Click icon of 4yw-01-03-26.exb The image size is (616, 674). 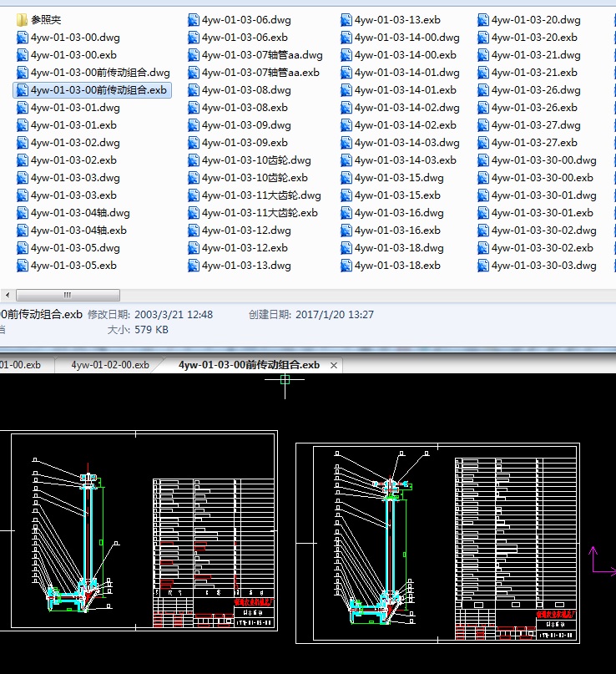pyautogui.click(x=483, y=108)
